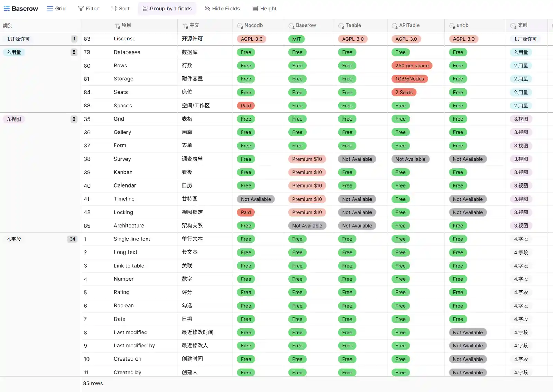This screenshot has width=553, height=392.
Task: Click the last 类别 column select-type icon
Action: click(513, 26)
